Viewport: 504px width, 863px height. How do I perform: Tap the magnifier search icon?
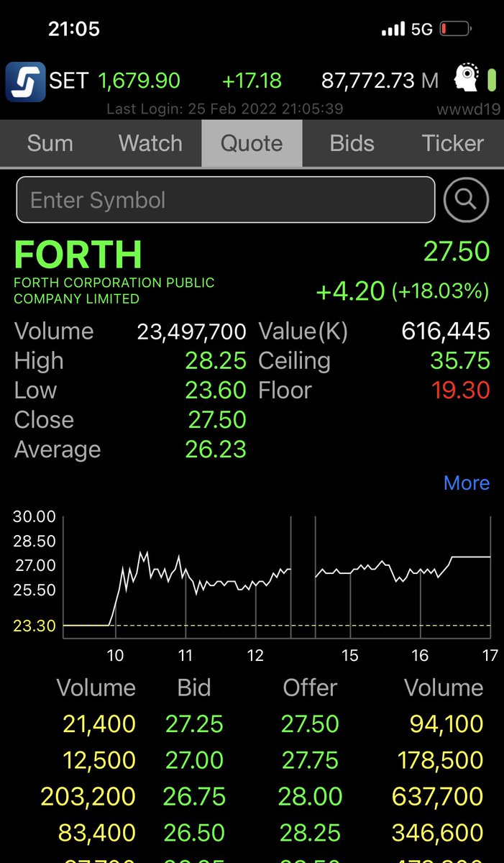[466, 199]
